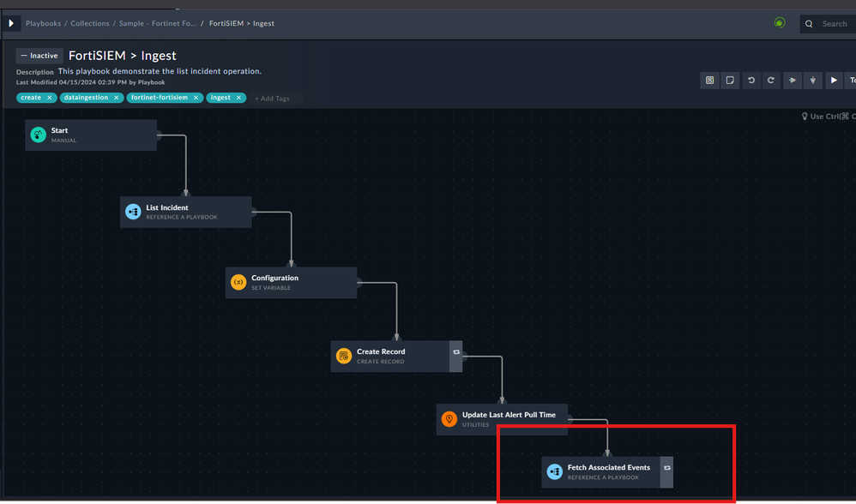Click the Start step output connector
This screenshot has height=504, width=856.
pyautogui.click(x=159, y=135)
